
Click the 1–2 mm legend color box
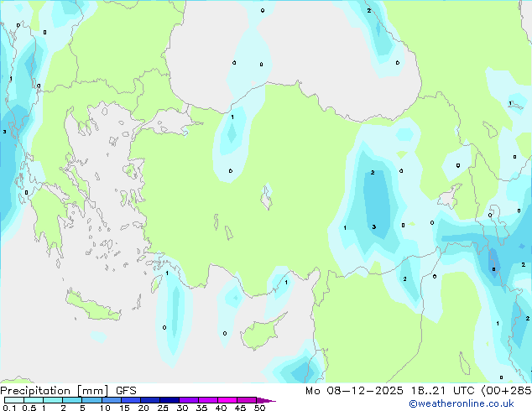(53, 400)
